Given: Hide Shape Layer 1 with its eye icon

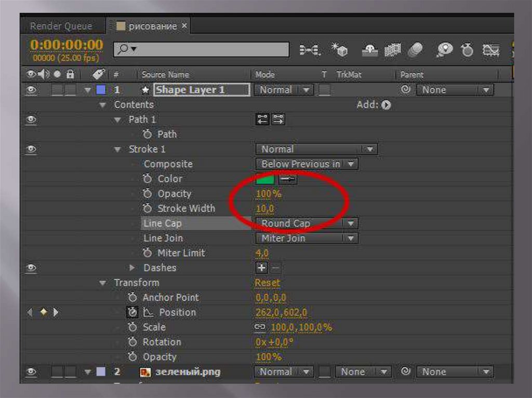Looking at the screenshot, I should click(x=31, y=89).
